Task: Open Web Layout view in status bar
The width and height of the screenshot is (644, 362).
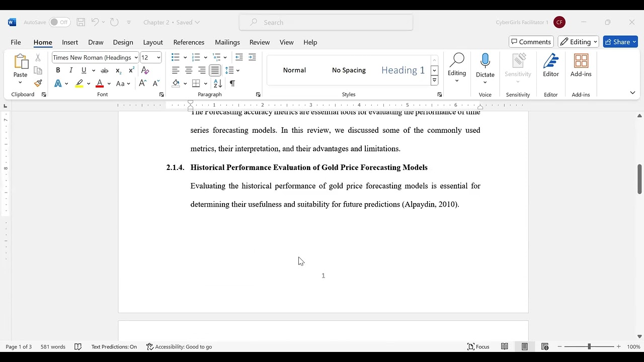Action: click(x=545, y=346)
